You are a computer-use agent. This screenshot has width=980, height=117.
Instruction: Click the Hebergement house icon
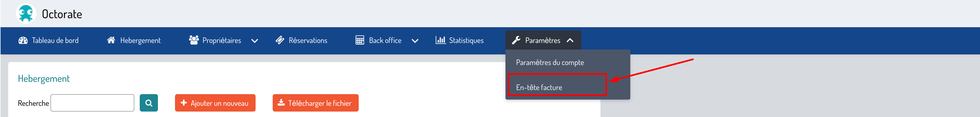click(x=111, y=40)
